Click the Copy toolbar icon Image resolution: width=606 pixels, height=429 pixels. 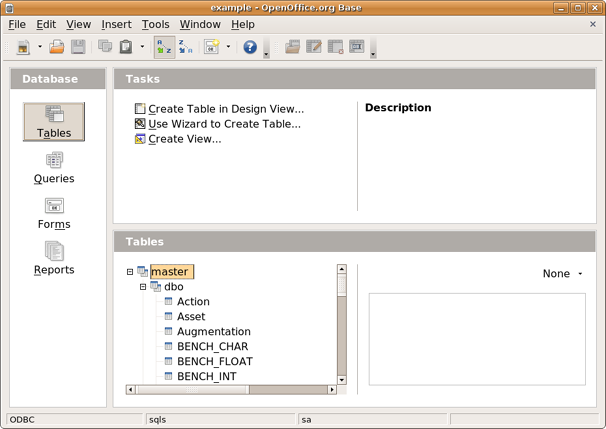pyautogui.click(x=105, y=47)
